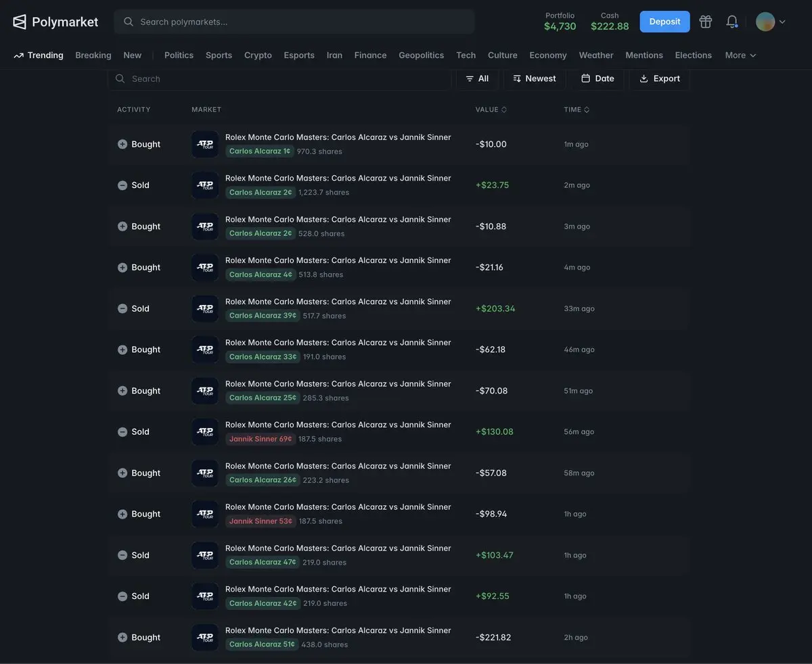Click ATP Tour logo in 517.7 shares row
This screenshot has width=812, height=664.
click(205, 308)
